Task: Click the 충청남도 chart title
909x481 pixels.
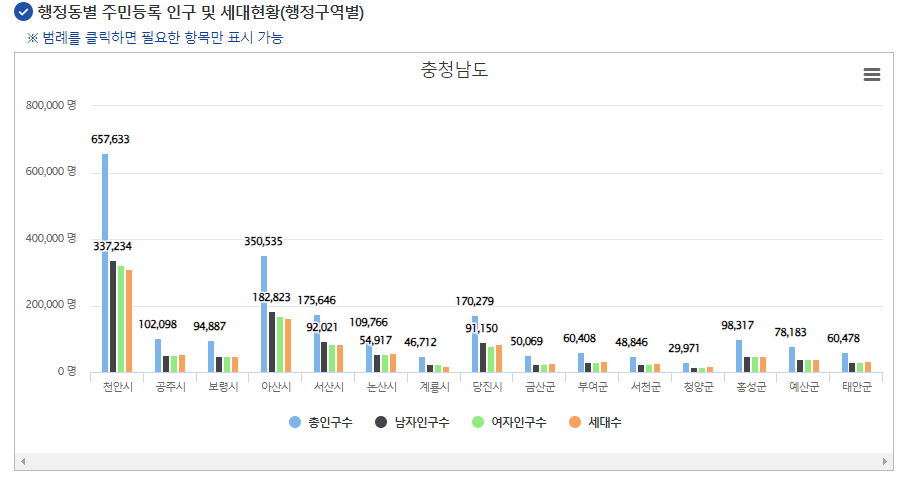Action: click(x=454, y=71)
